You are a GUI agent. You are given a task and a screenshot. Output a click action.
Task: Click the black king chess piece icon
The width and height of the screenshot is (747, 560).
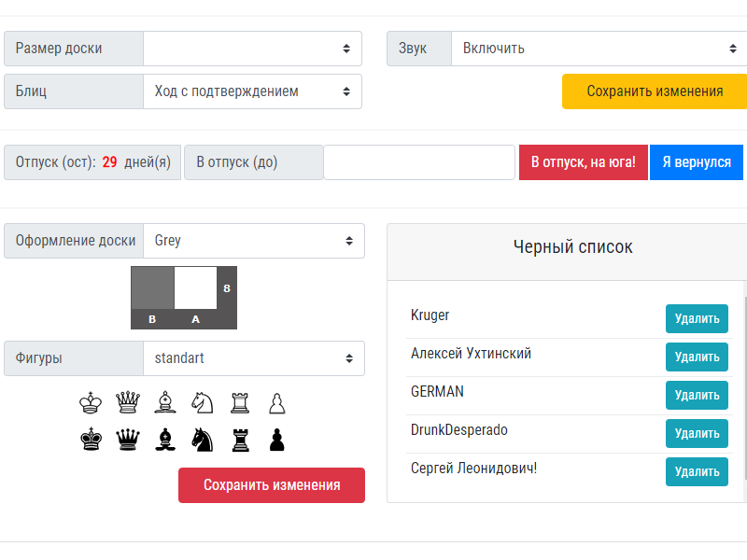[x=91, y=440]
